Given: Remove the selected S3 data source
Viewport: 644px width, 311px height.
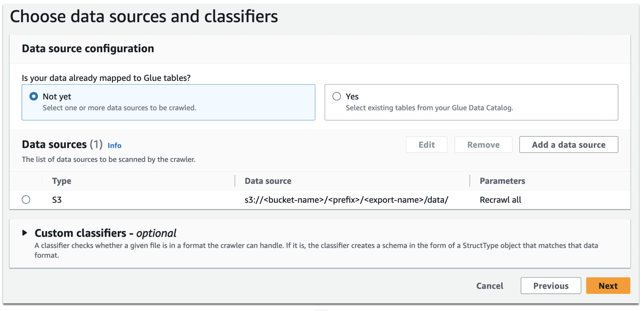Looking at the screenshot, I should pyautogui.click(x=483, y=145).
